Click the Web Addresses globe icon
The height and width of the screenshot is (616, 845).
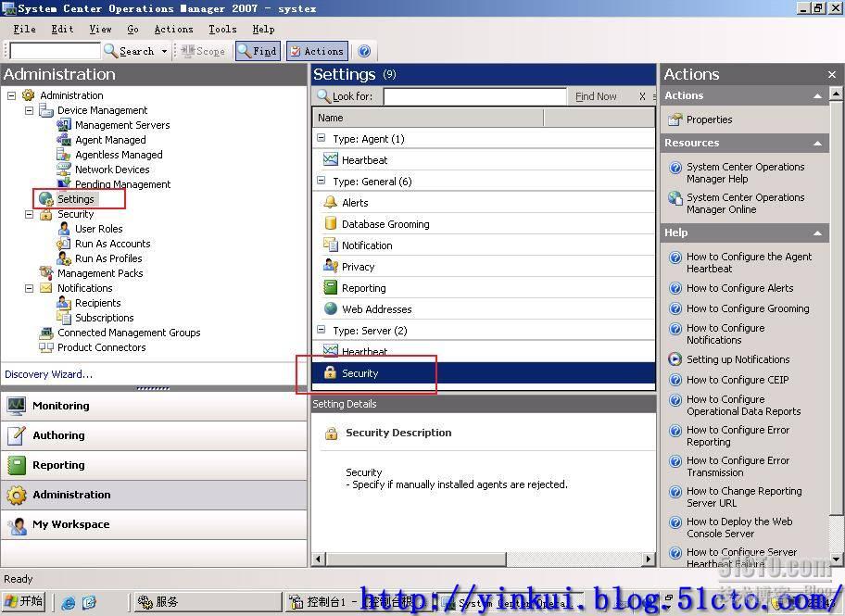pos(330,308)
